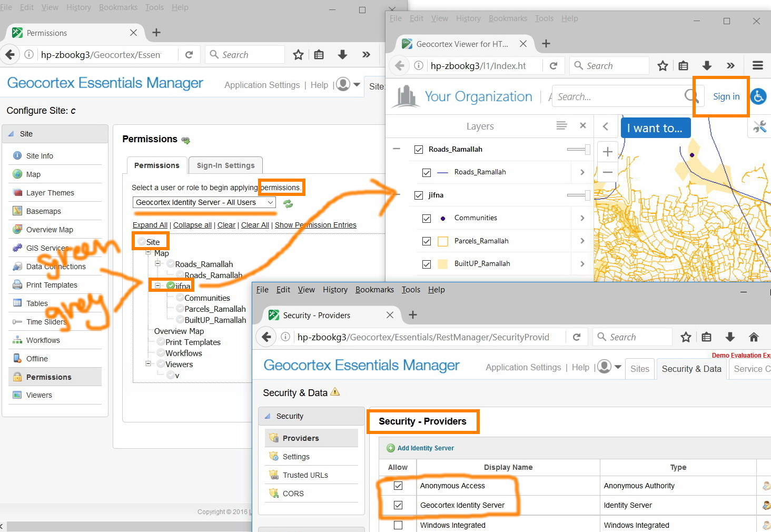
Task: Switch to the Sign-In Settings tab
Action: [225, 165]
